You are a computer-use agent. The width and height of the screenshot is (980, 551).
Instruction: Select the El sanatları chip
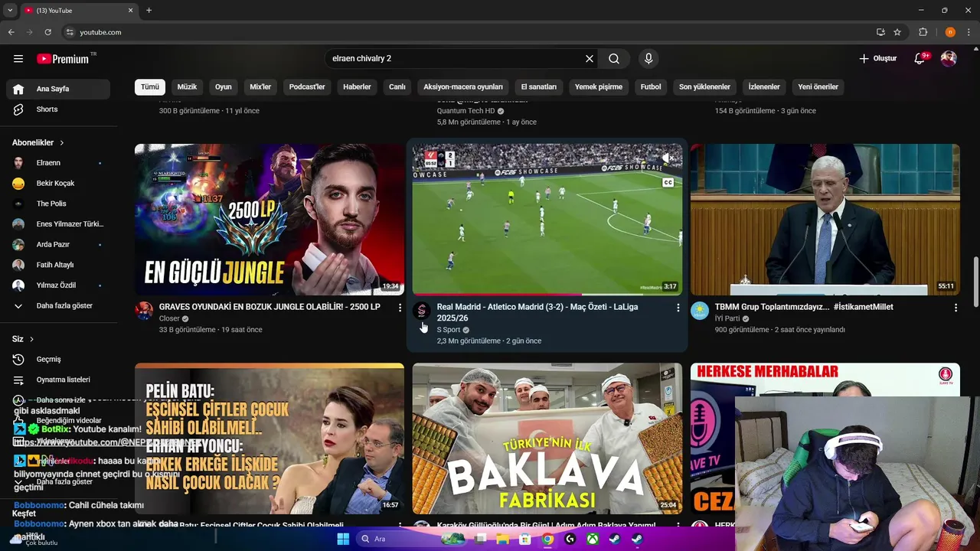click(539, 86)
